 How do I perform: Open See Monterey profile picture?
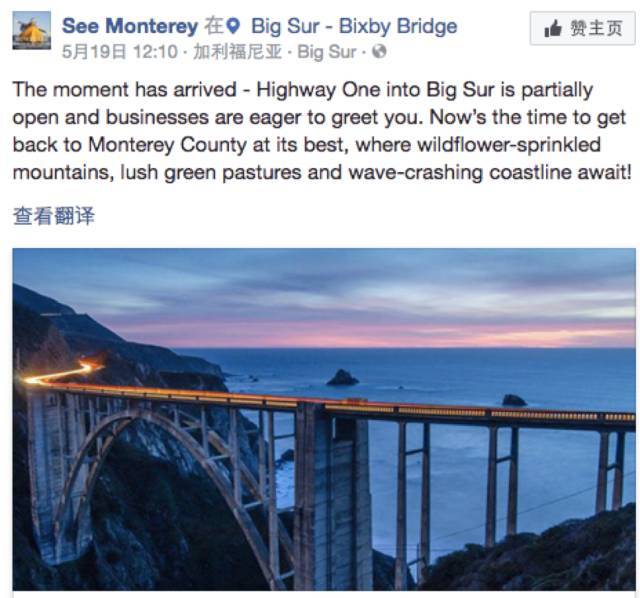tap(32, 31)
